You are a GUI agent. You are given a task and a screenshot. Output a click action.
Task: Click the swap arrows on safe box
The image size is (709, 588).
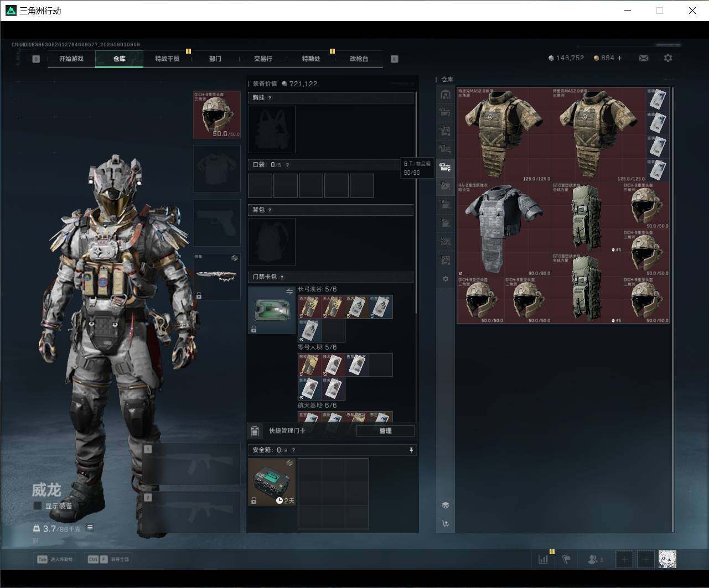(x=289, y=463)
